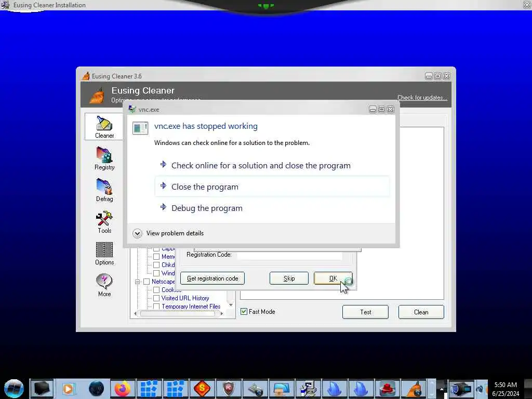Image resolution: width=532 pixels, height=399 pixels.
Task: Click the Eusing Cleaner broom logo in the header
Action: 97,95
